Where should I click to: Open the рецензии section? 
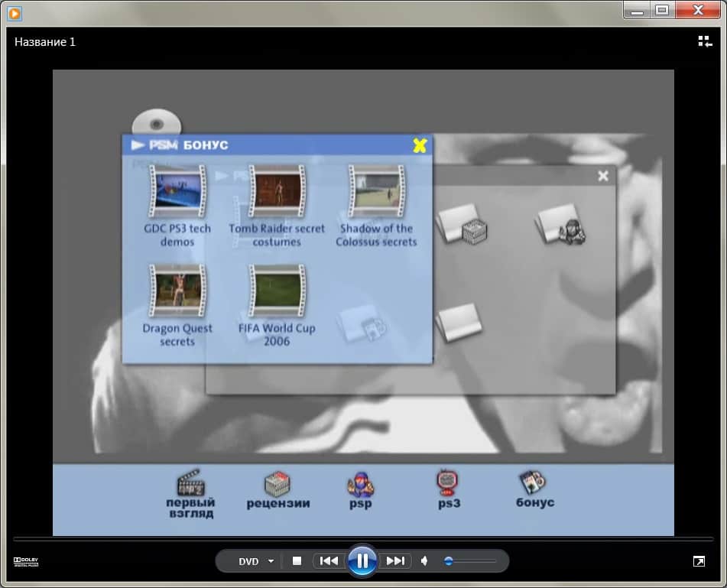[277, 490]
